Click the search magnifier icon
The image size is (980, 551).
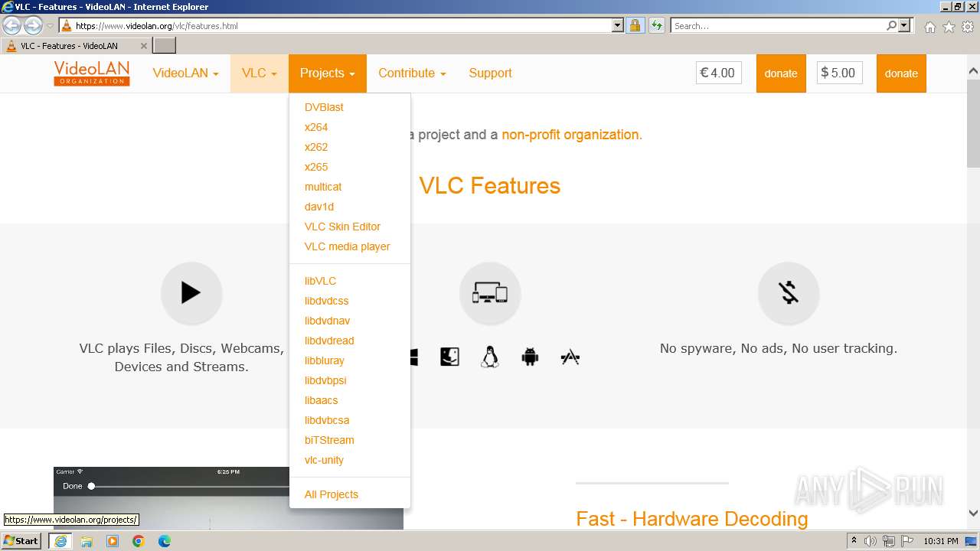pos(891,25)
